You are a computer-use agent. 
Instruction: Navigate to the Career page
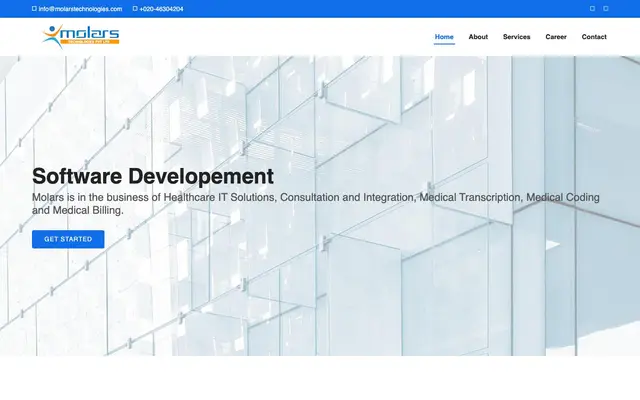[x=556, y=37]
